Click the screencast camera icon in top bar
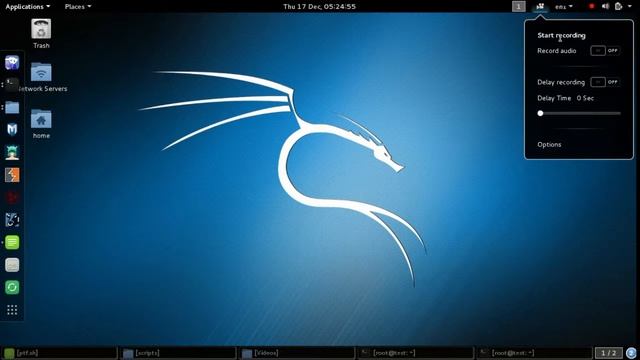 coord(540,7)
